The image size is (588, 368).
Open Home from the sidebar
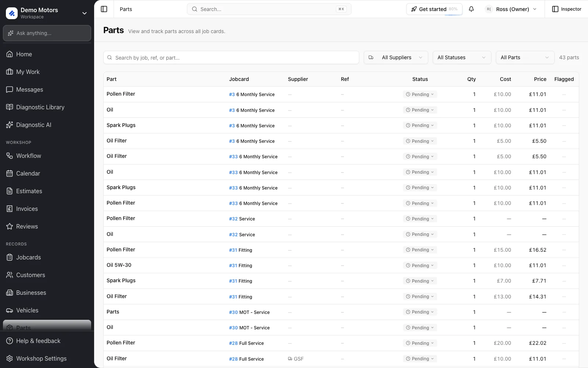click(47, 54)
